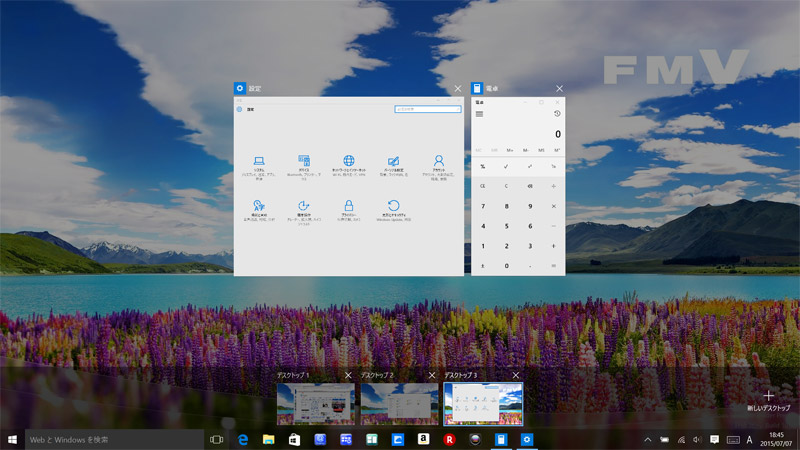Close デスクトップ 1 with its X button
This screenshot has width=800, height=450.
tap(348, 375)
